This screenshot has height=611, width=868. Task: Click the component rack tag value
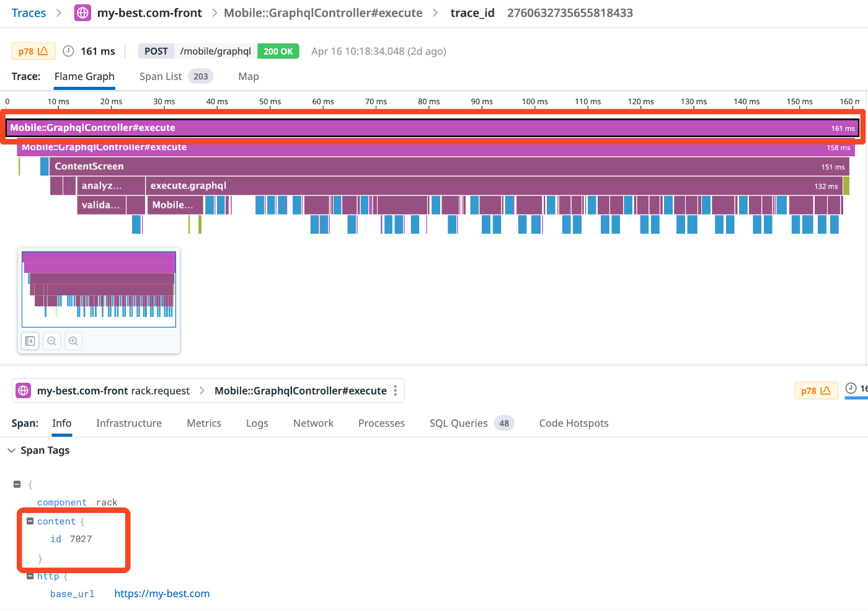coord(107,502)
